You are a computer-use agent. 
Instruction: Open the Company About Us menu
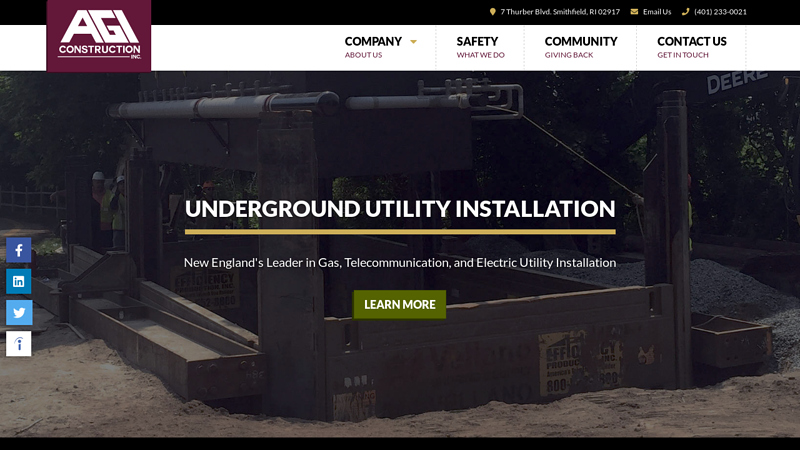373,47
